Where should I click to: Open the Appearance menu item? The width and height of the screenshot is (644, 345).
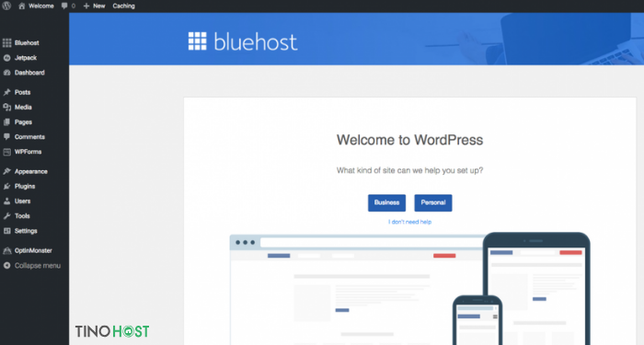(30, 172)
